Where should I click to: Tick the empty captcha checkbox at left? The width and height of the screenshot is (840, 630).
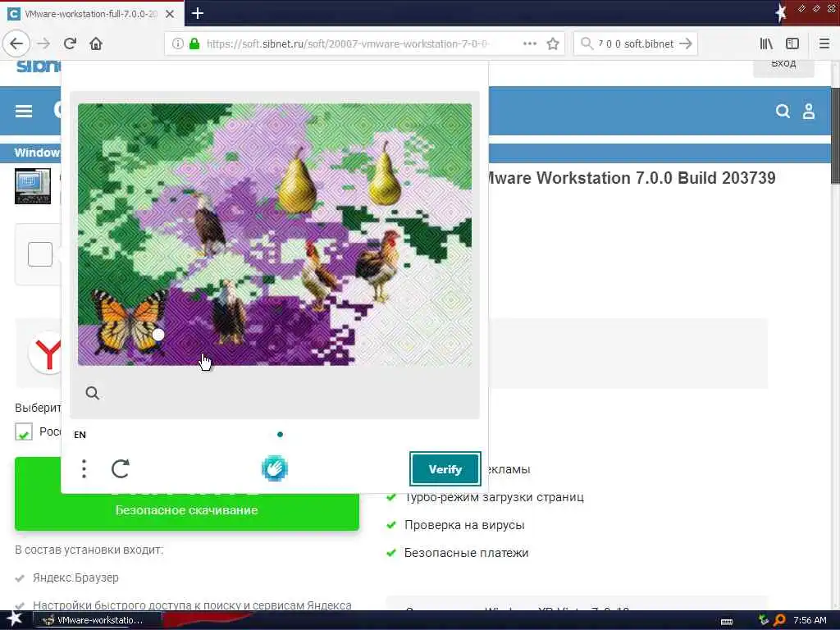[x=40, y=254]
